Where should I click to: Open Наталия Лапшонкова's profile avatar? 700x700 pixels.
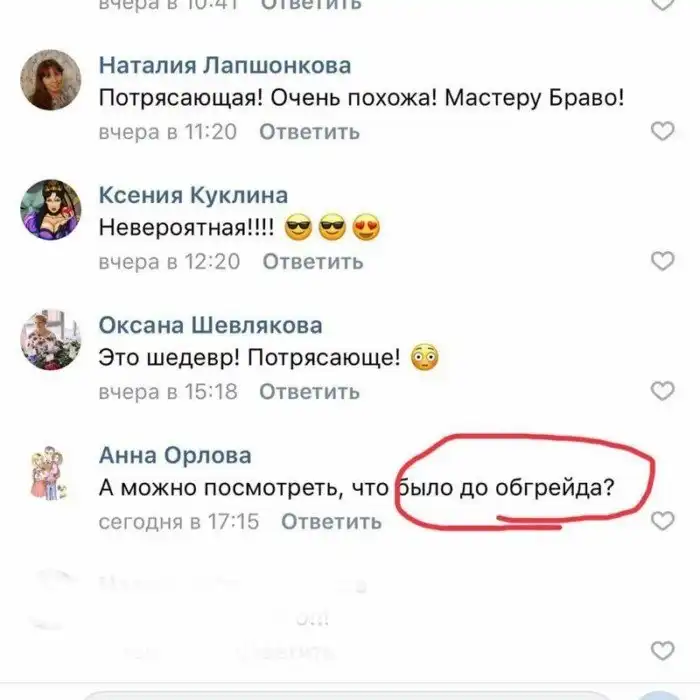(x=51, y=80)
